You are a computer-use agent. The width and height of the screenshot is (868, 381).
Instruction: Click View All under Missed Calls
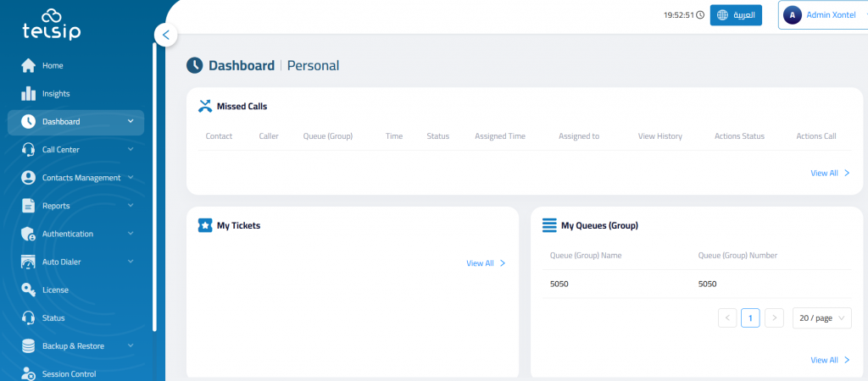pos(830,173)
